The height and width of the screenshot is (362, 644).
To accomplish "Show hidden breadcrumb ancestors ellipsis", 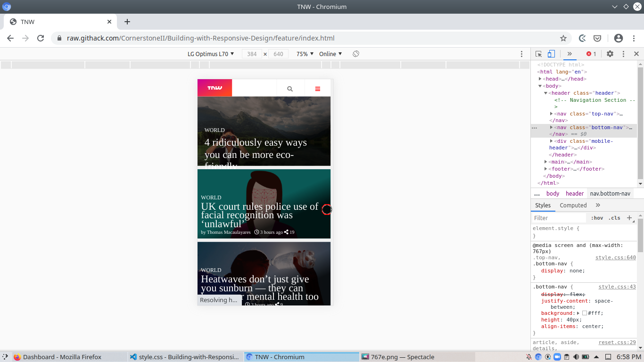I will [537, 194].
